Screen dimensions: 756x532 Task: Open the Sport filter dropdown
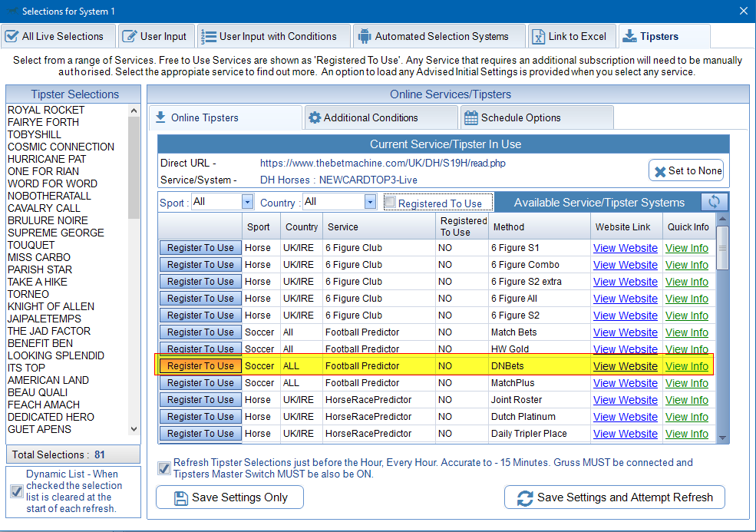tap(247, 202)
